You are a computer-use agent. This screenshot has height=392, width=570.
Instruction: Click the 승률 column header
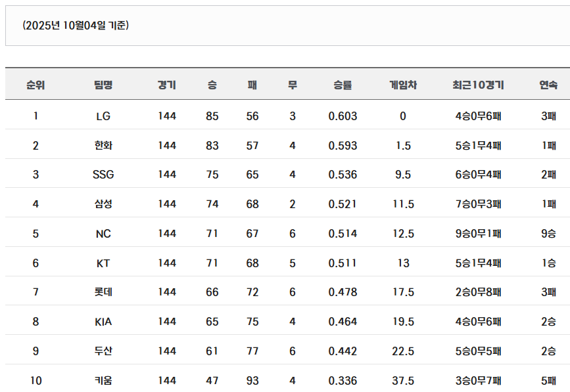coord(343,85)
